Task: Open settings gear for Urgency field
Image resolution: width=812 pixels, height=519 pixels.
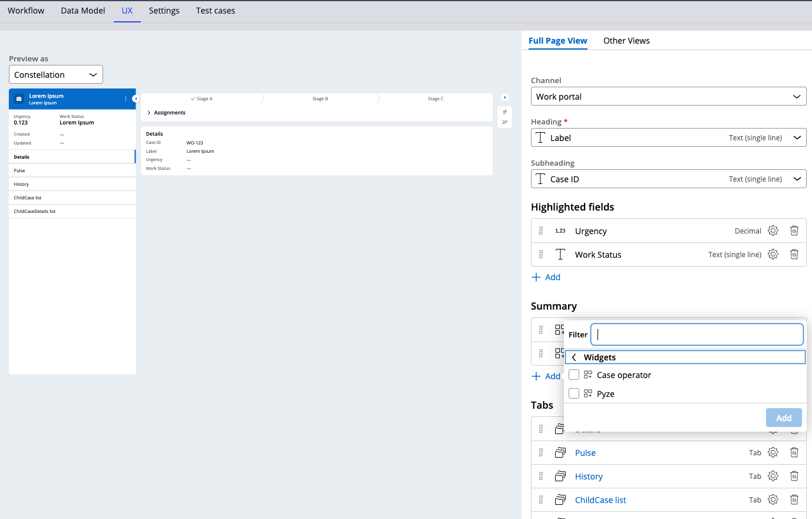Action: (773, 231)
